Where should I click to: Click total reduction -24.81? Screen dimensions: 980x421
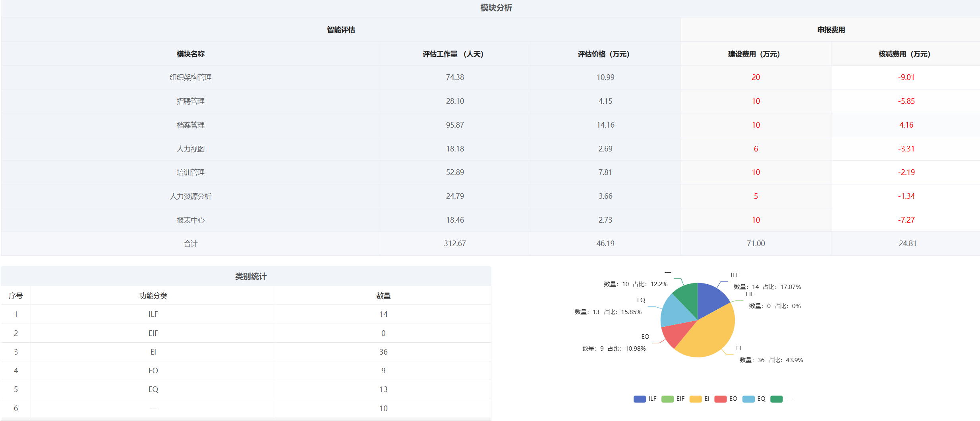pos(907,244)
